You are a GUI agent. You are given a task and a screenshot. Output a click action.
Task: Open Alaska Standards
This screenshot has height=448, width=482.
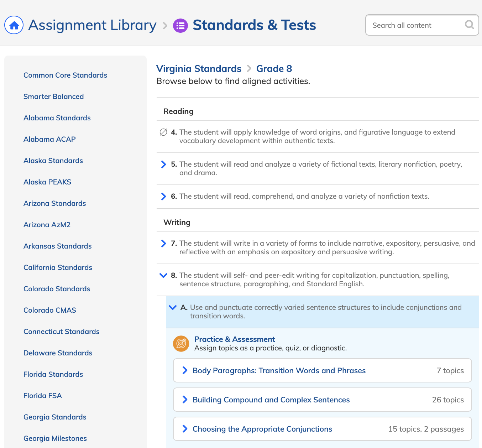pos(53,161)
